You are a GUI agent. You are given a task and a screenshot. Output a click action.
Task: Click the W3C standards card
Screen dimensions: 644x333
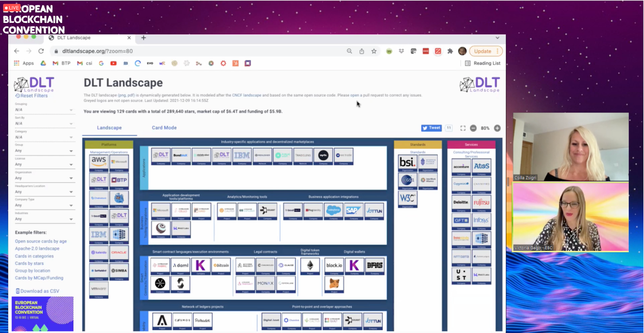(x=407, y=199)
